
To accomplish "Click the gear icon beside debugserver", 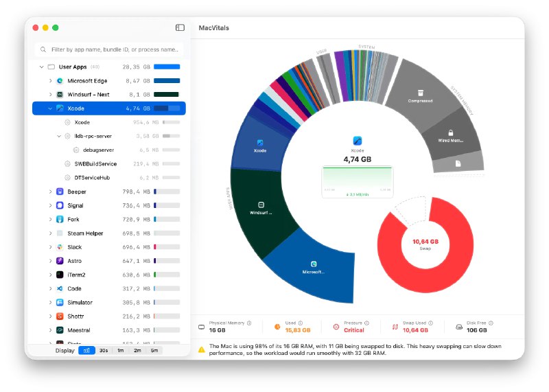I will pyautogui.click(x=76, y=150).
